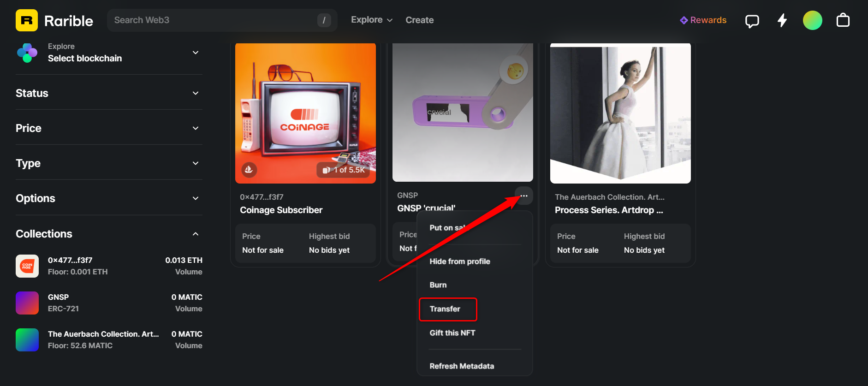Click the Rarible logo icon
This screenshot has height=386, width=868.
pos(27,20)
